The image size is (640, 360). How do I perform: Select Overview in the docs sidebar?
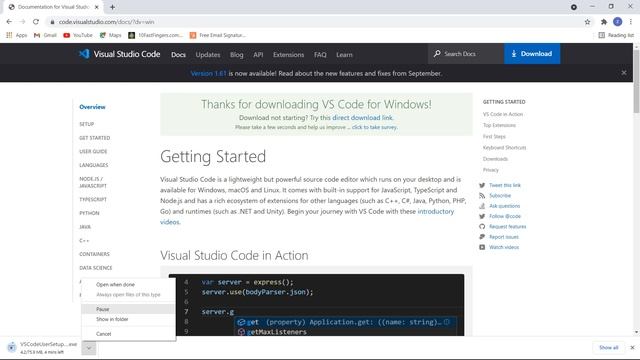point(92,107)
